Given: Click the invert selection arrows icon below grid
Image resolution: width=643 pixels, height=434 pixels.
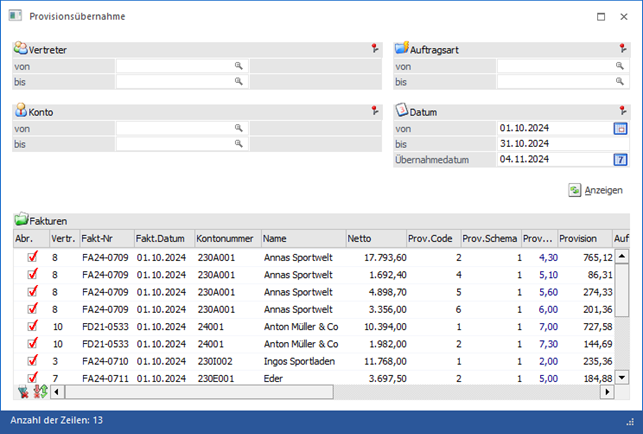Looking at the screenshot, I should click(x=40, y=391).
